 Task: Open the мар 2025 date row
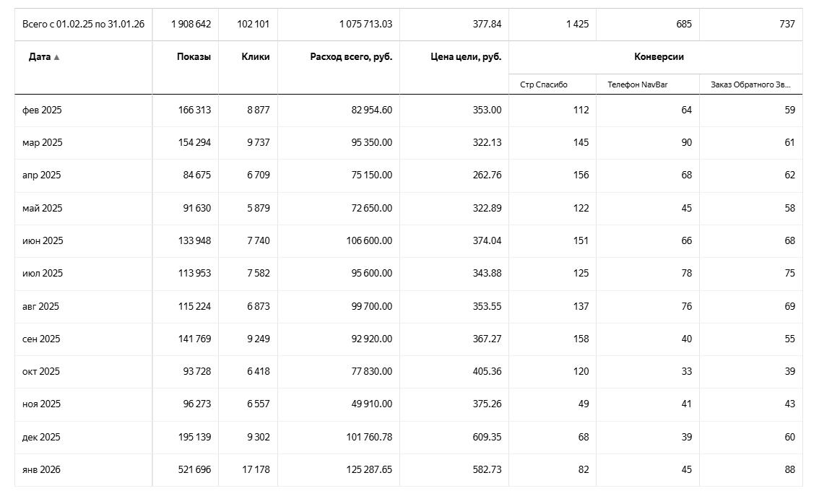43,143
